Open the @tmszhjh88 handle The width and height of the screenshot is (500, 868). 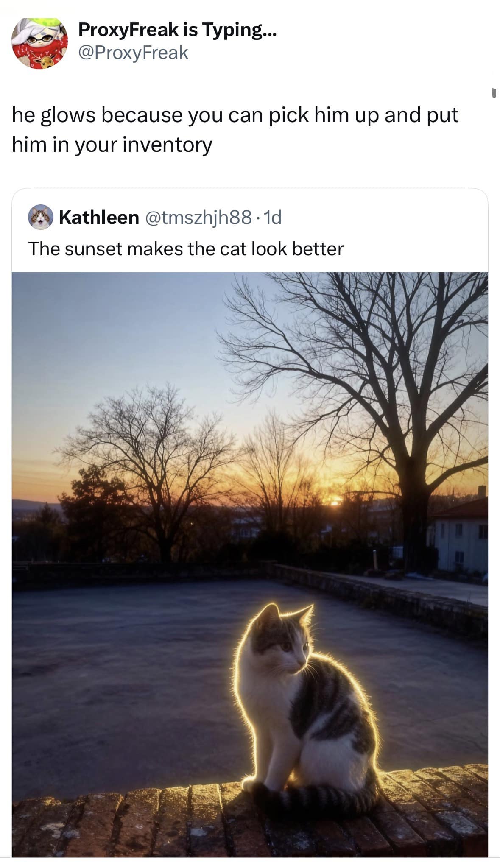coord(198,218)
